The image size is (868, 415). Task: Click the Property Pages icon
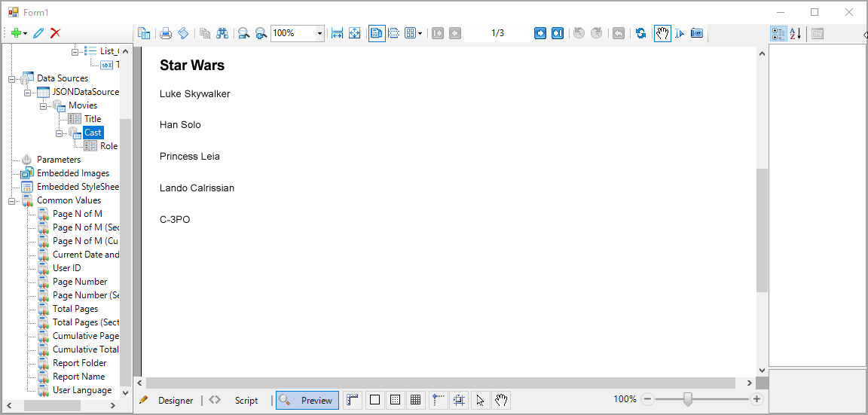pos(817,33)
